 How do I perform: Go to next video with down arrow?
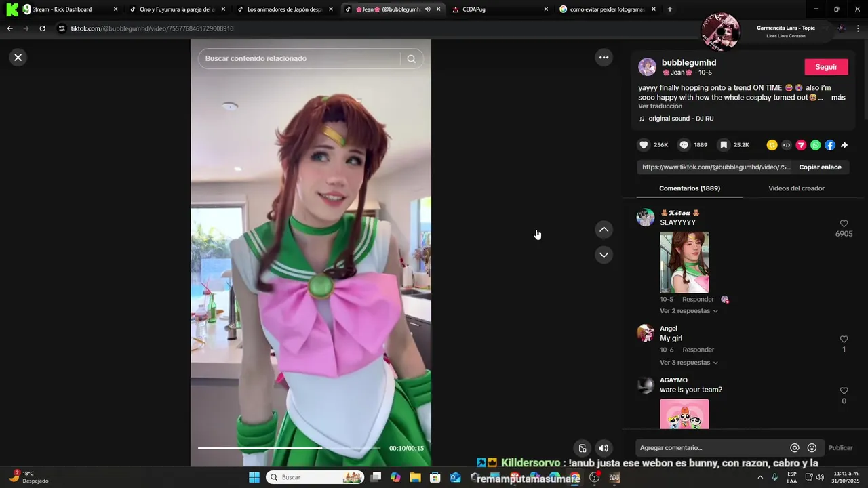pos(604,255)
